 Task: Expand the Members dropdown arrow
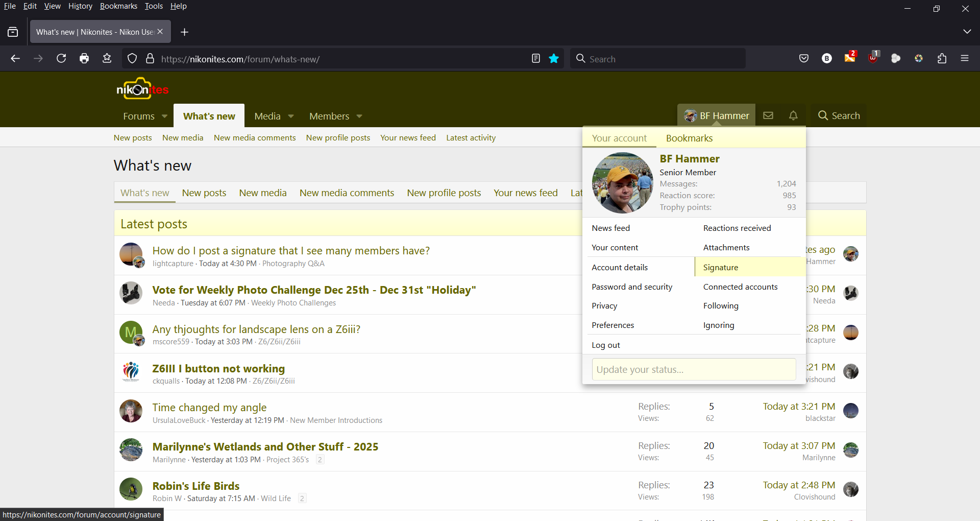(359, 116)
